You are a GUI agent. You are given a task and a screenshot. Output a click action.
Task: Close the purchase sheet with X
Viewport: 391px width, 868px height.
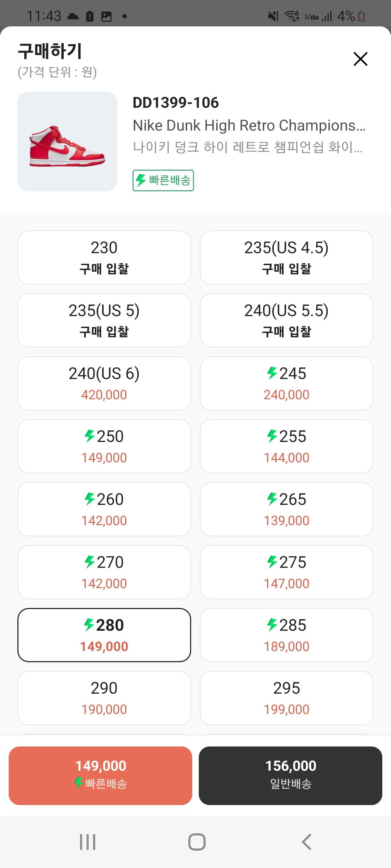click(x=360, y=59)
